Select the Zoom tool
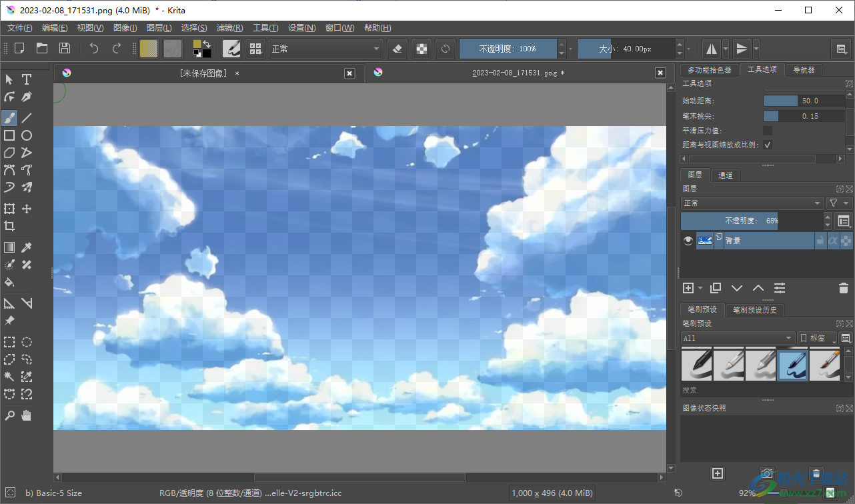Image resolution: width=855 pixels, height=504 pixels. 9,415
